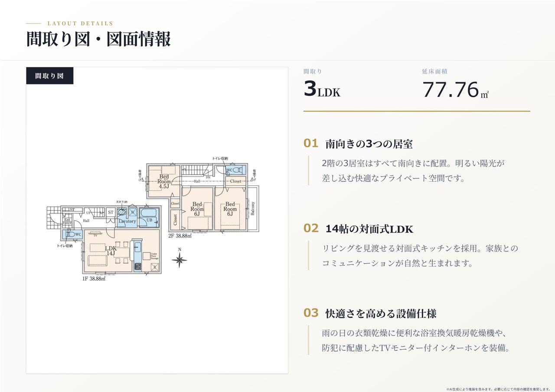Click the washing machine W symbol
The height and width of the screenshot is (392, 555).
click(x=133, y=212)
